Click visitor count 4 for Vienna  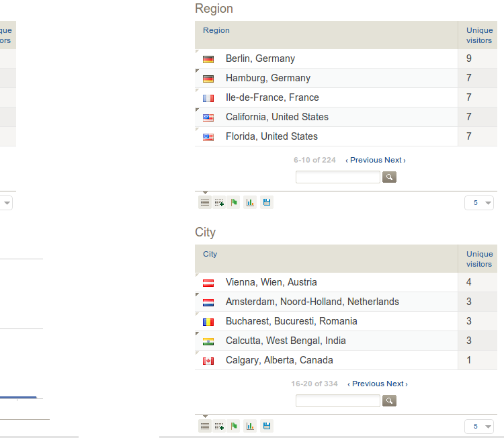pyautogui.click(x=469, y=282)
